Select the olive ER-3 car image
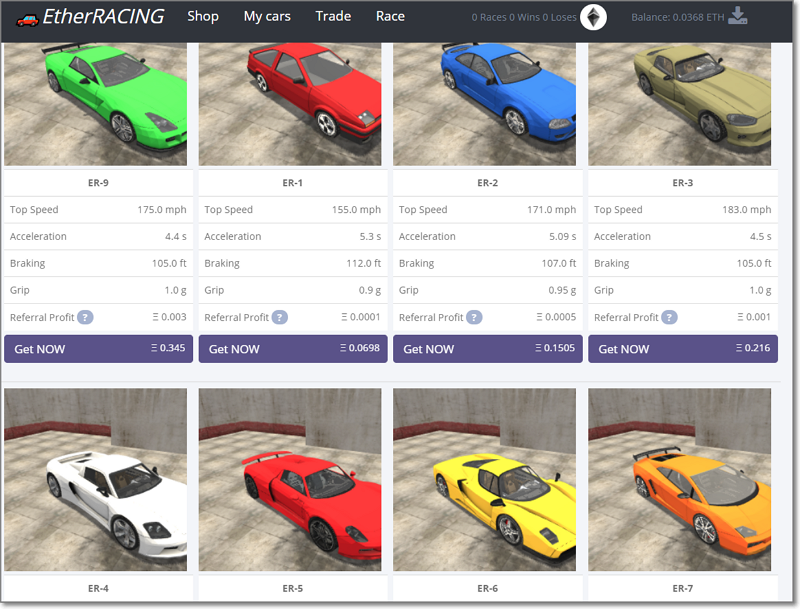The width and height of the screenshot is (800, 609). click(x=680, y=104)
